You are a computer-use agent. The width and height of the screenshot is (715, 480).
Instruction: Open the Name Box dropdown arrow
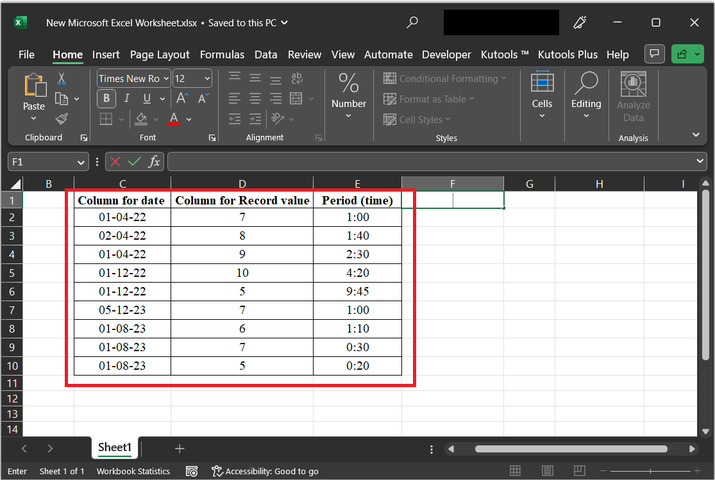click(81, 162)
